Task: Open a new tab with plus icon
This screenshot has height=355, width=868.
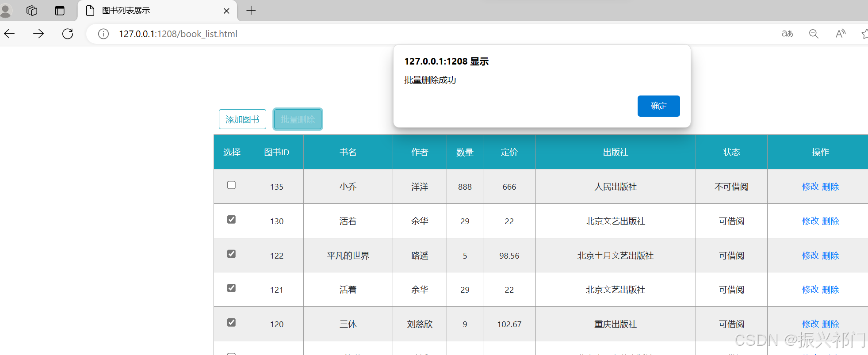Action: [x=251, y=11]
